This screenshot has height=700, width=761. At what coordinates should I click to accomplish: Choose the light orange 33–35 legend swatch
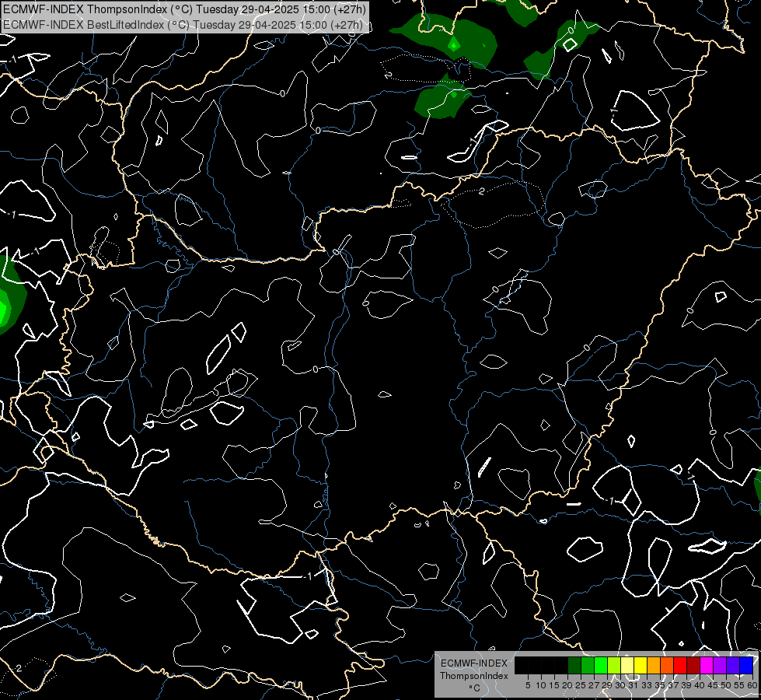click(x=654, y=665)
